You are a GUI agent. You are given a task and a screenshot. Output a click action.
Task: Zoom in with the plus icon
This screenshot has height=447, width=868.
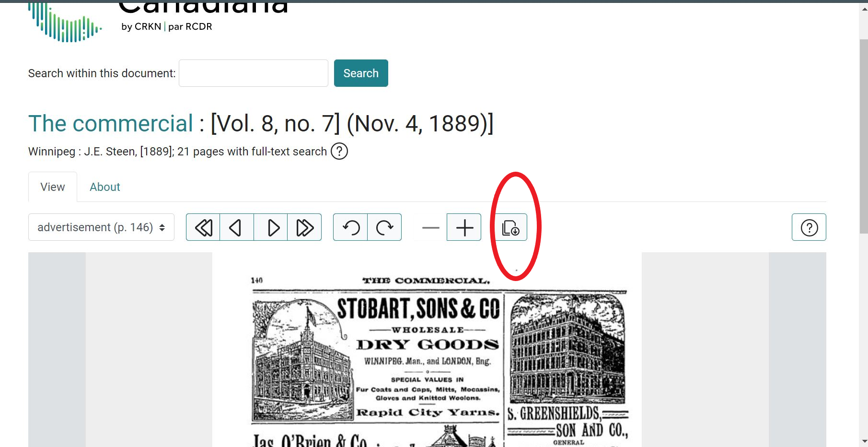click(x=464, y=227)
